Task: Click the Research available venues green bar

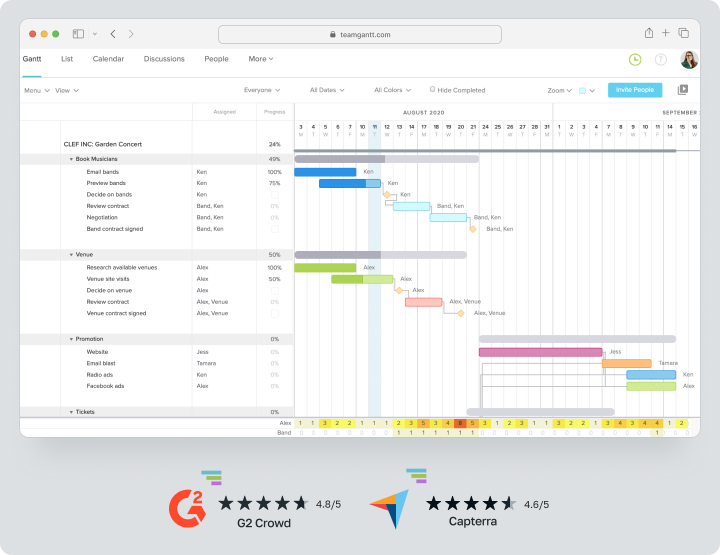Action: [x=325, y=268]
